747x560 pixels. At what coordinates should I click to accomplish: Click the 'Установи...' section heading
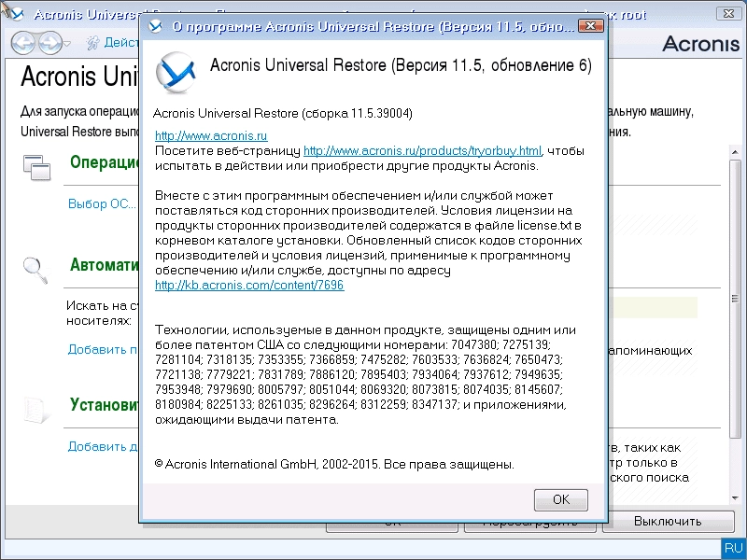[104, 404]
